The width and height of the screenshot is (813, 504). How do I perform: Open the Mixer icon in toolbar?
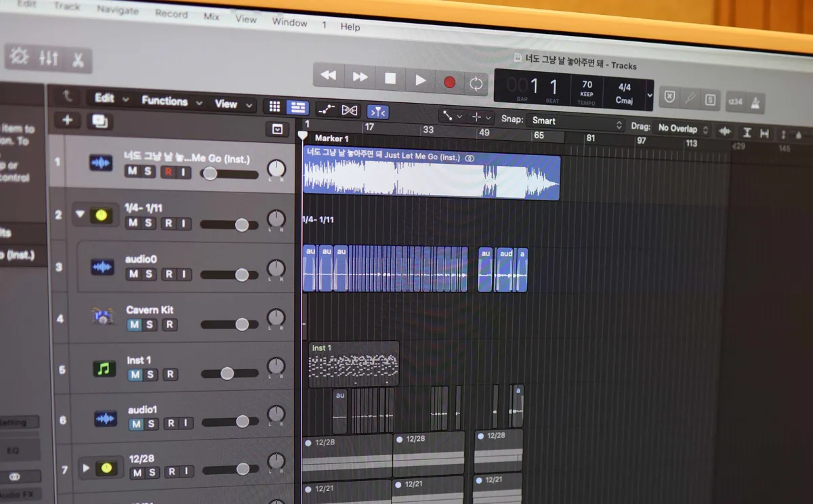point(49,58)
